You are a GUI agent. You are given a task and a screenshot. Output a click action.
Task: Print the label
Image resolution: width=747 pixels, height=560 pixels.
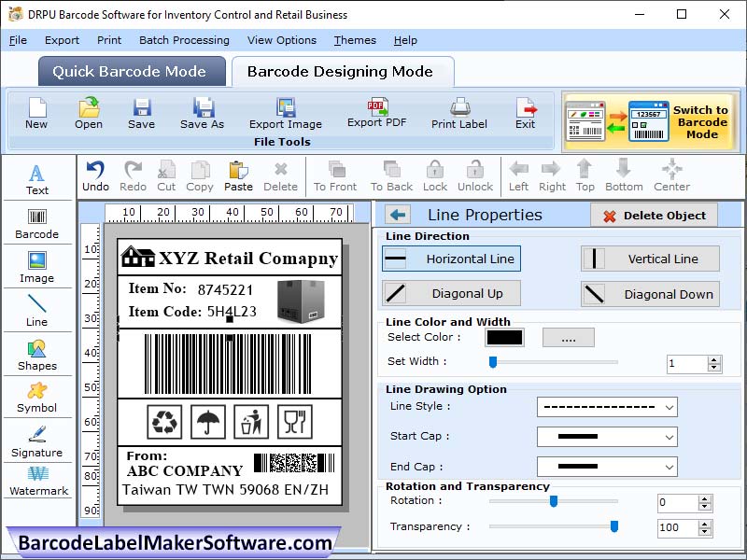(x=459, y=113)
